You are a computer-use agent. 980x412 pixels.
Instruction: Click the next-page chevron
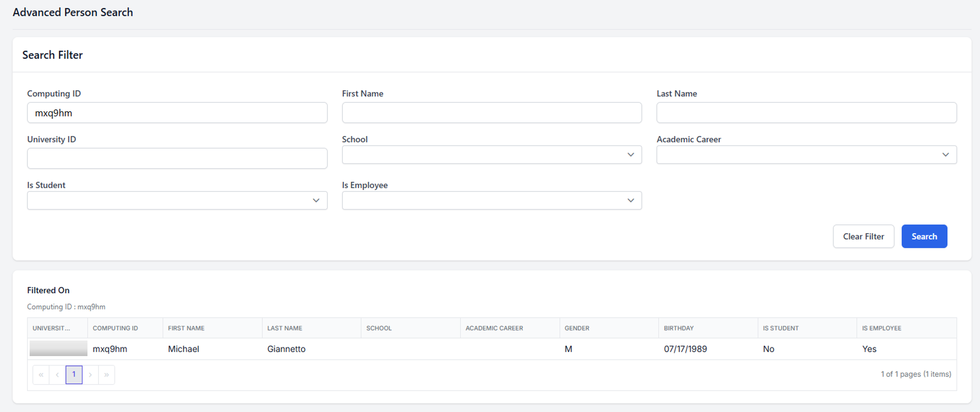(x=90, y=374)
